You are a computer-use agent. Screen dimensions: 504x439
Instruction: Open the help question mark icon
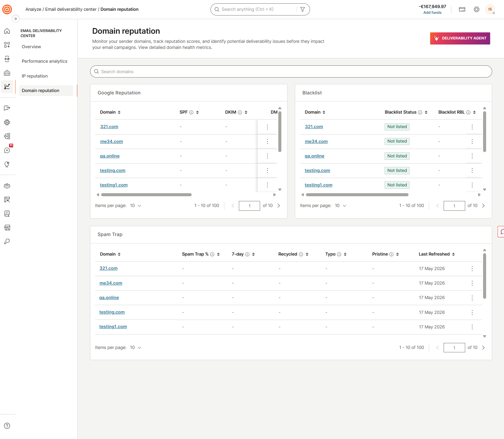click(x=7, y=426)
